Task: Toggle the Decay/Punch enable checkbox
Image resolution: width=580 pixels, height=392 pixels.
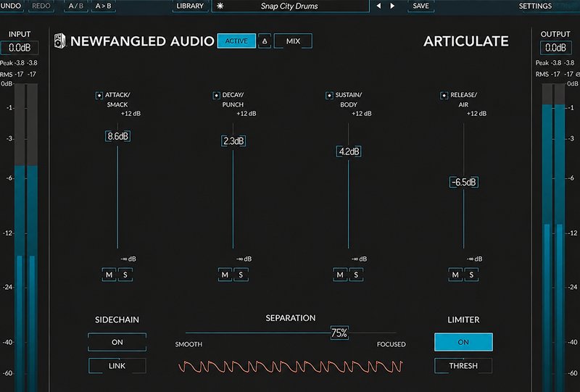Action: [x=216, y=96]
